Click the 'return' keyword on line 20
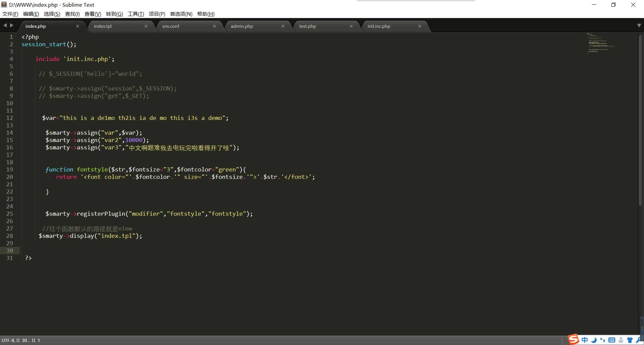Viewport: 644px width, 345px height. [x=66, y=177]
